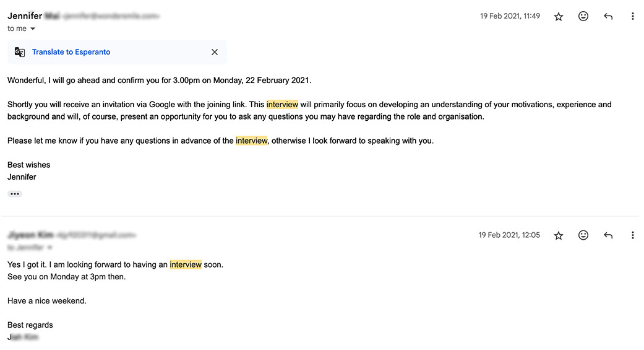The height and width of the screenshot is (350, 644).
Task: Add emoji reaction to Jennifer's email
Action: [x=583, y=17]
